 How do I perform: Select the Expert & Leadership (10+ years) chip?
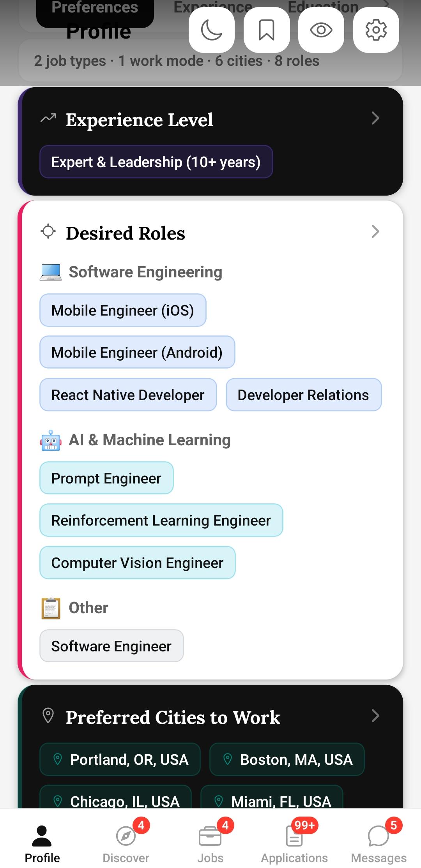coord(156,162)
